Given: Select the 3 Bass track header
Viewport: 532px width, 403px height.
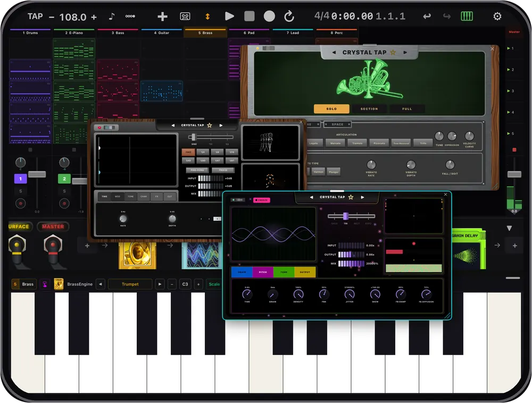Looking at the screenshot, I should pyautogui.click(x=118, y=32).
